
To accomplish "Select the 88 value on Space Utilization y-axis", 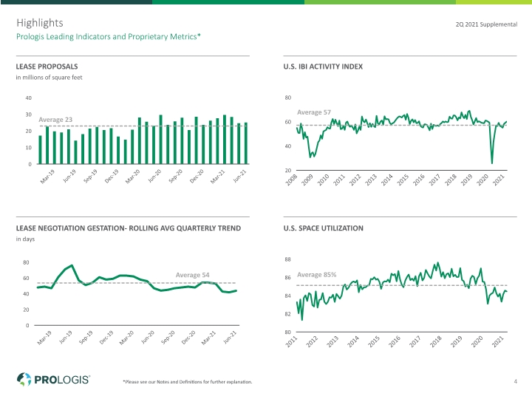I will click(x=287, y=259).
